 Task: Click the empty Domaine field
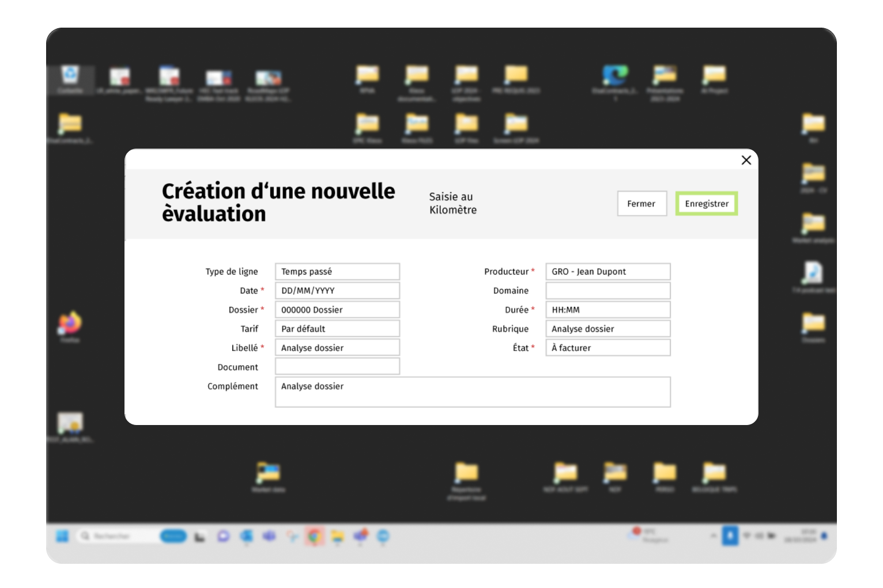pos(607,291)
